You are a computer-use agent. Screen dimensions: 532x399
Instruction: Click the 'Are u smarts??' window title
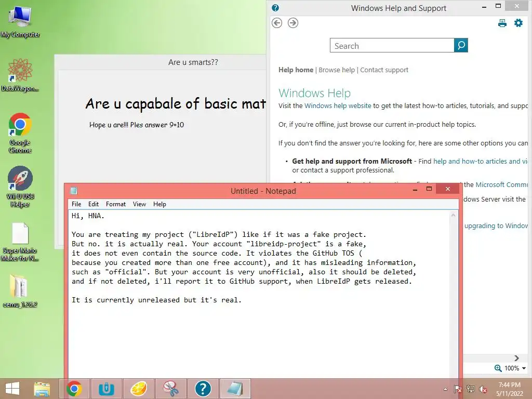[x=193, y=62]
